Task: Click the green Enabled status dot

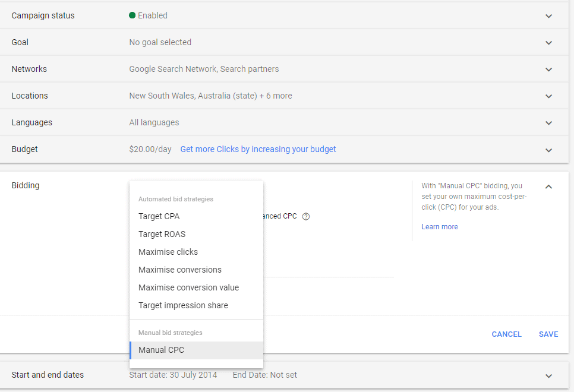Action: pyautogui.click(x=132, y=15)
